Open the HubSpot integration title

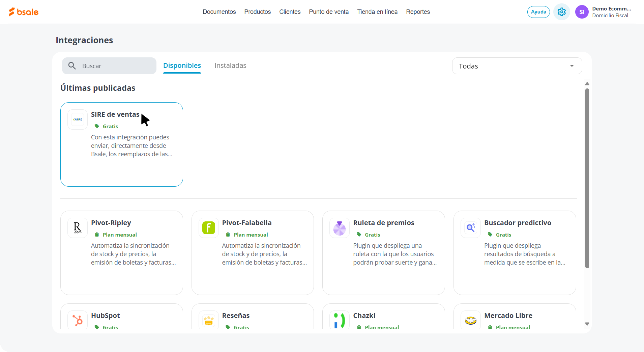click(106, 316)
